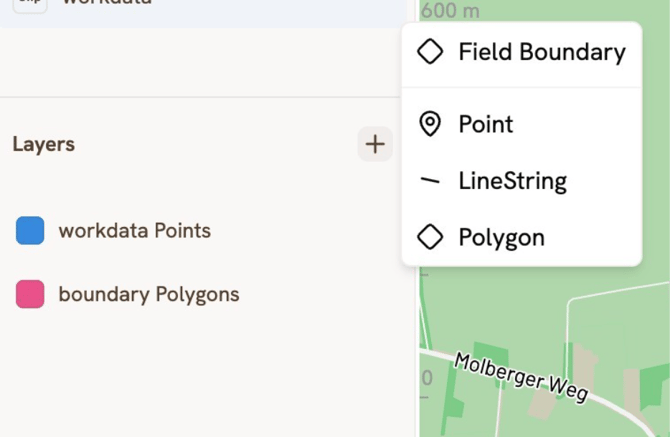
Task: Click the LineString line icon
Action: 430,181
